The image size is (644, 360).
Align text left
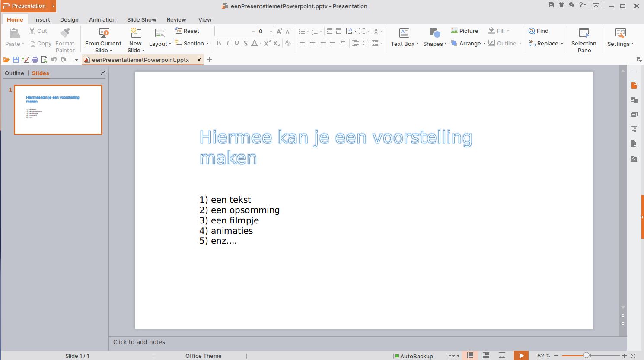click(302, 43)
